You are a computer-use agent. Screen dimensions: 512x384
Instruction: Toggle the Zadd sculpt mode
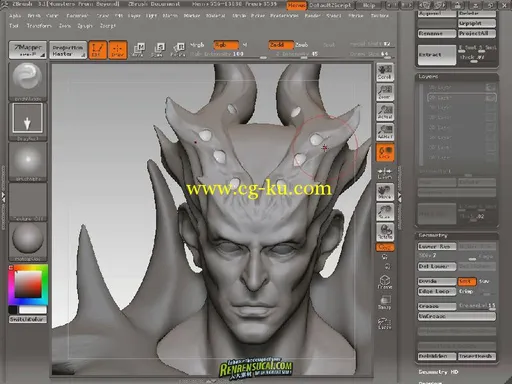point(281,45)
